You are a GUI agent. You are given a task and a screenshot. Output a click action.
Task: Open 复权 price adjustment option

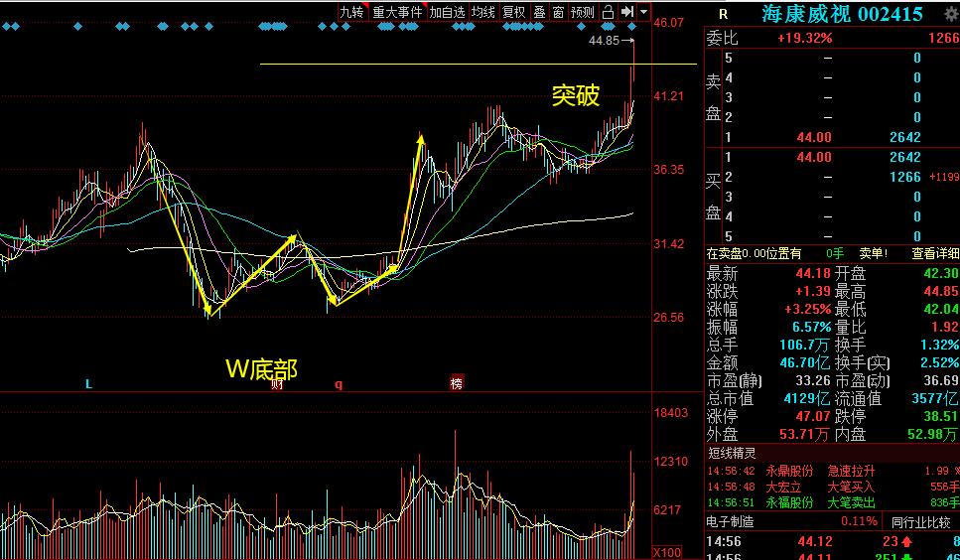pyautogui.click(x=513, y=12)
